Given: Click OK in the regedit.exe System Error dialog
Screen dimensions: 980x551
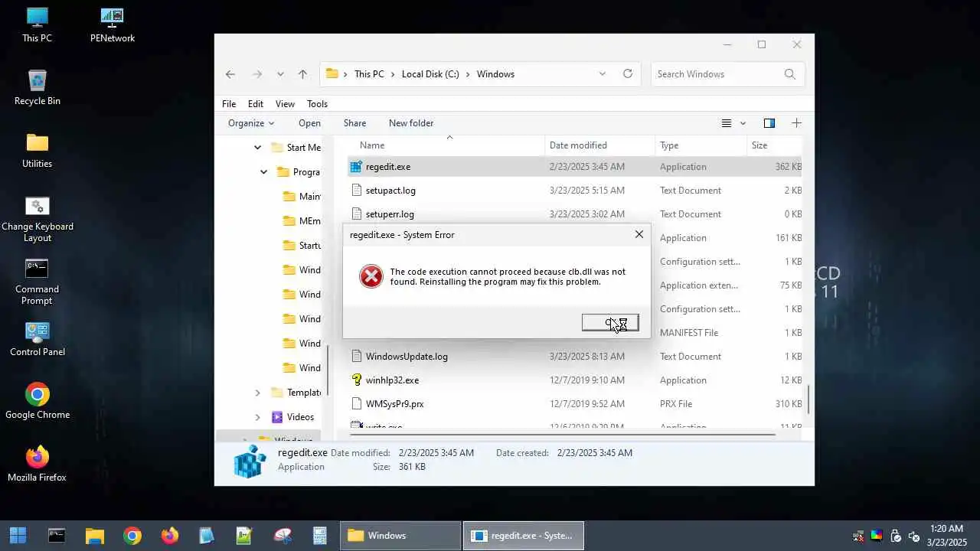Looking at the screenshot, I should coord(610,323).
